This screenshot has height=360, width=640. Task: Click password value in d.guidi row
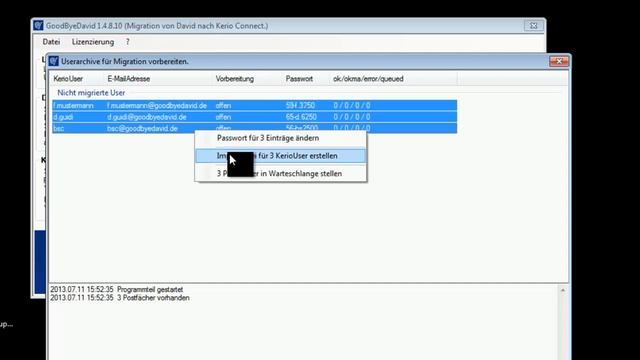(301, 117)
